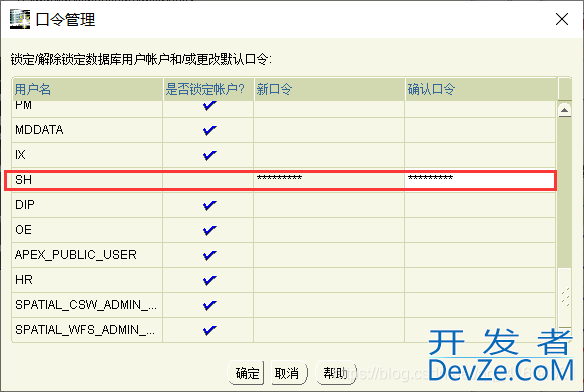The width and height of the screenshot is (584, 392).
Task: Toggle lock checkmark for IX
Action: pyautogui.click(x=209, y=155)
